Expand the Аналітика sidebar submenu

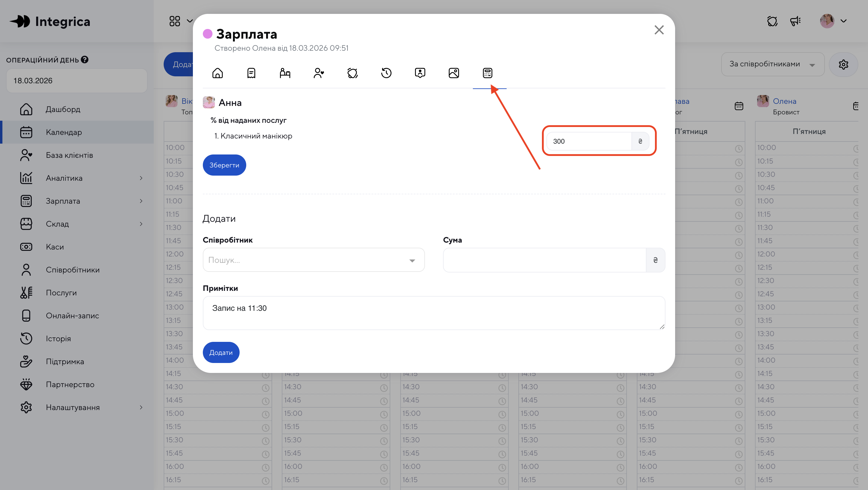(x=141, y=178)
